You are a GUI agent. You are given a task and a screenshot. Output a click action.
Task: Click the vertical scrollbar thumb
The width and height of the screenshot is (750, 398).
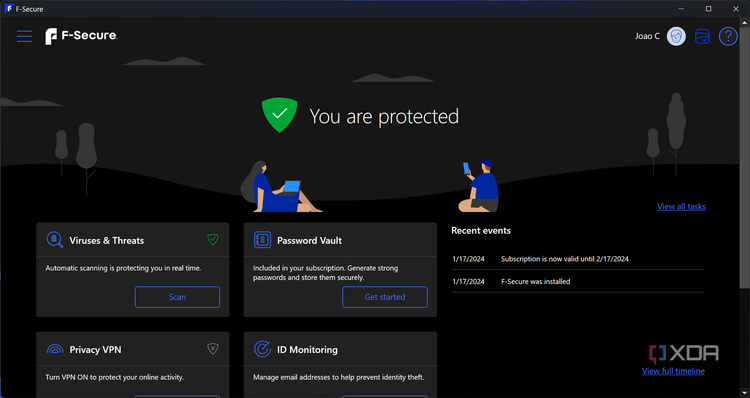[x=745, y=157]
